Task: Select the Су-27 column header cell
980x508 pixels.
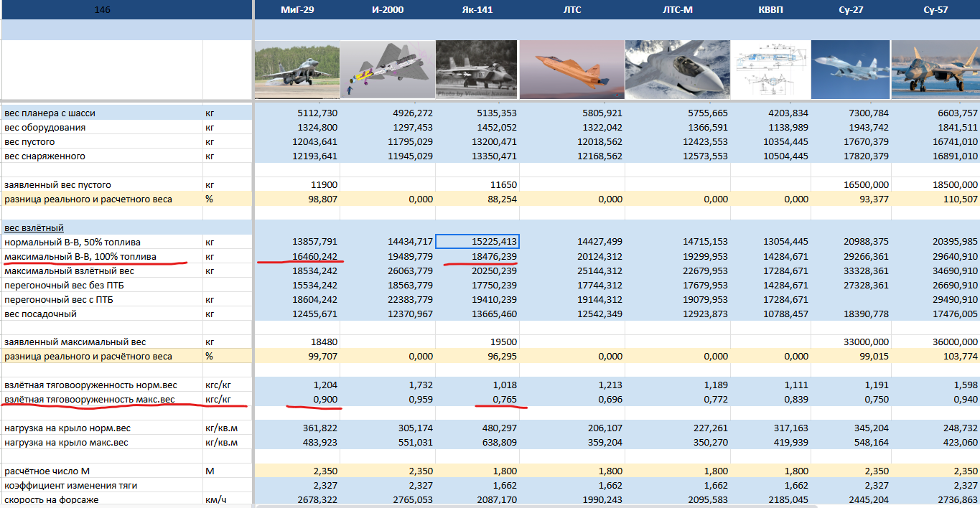Action: 851,10
